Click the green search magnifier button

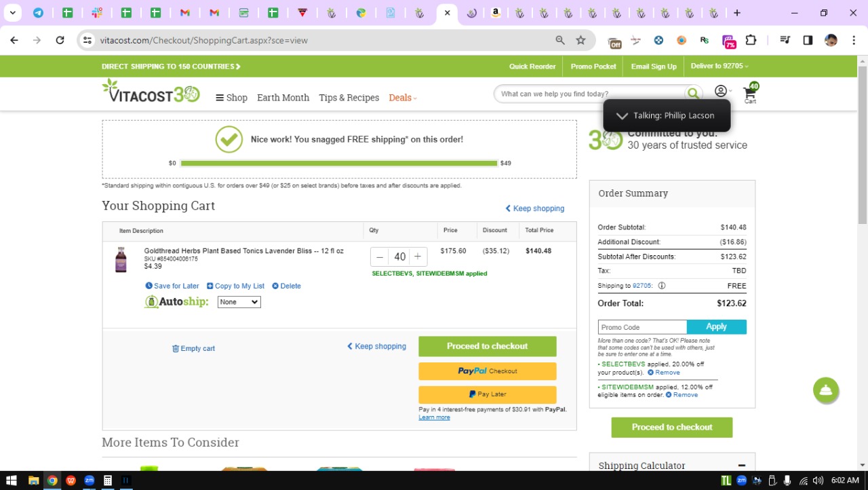tap(693, 94)
